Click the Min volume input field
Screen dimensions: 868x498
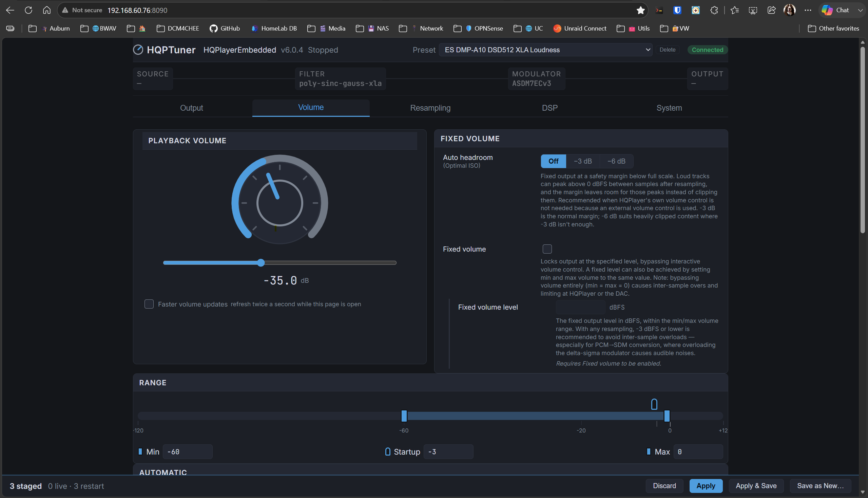coord(188,452)
